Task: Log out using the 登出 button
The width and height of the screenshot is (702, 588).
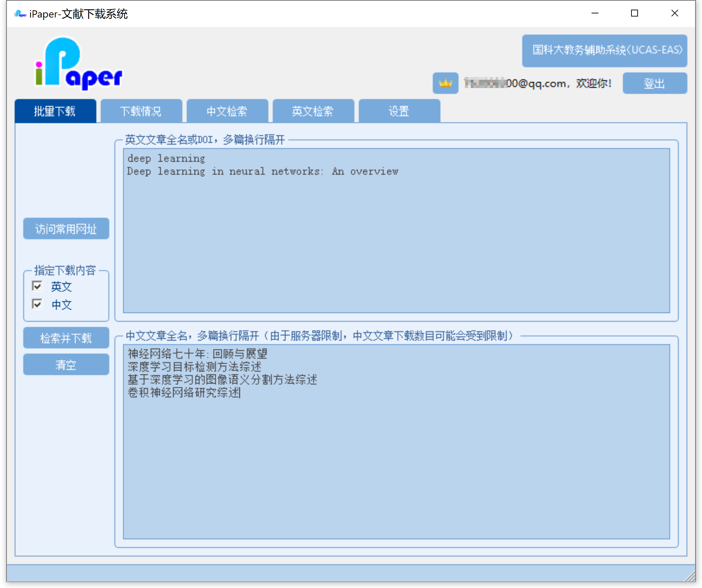Action: pos(655,83)
